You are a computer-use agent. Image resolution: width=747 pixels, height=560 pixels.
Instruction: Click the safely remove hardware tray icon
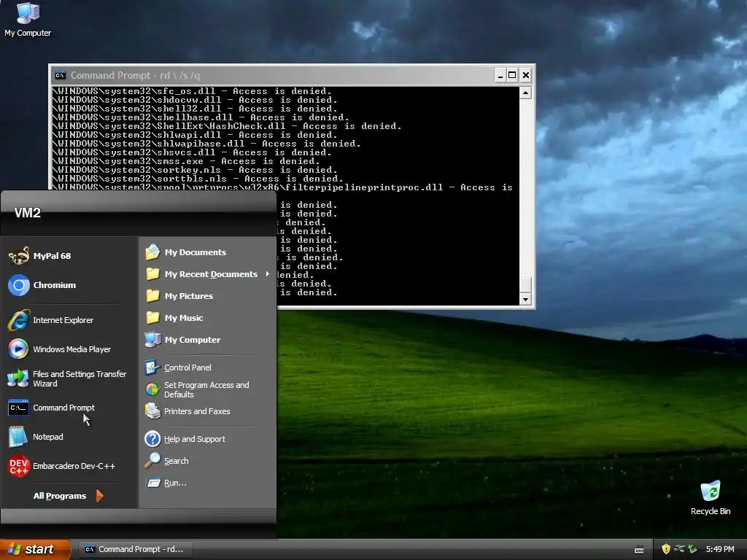tap(692, 549)
